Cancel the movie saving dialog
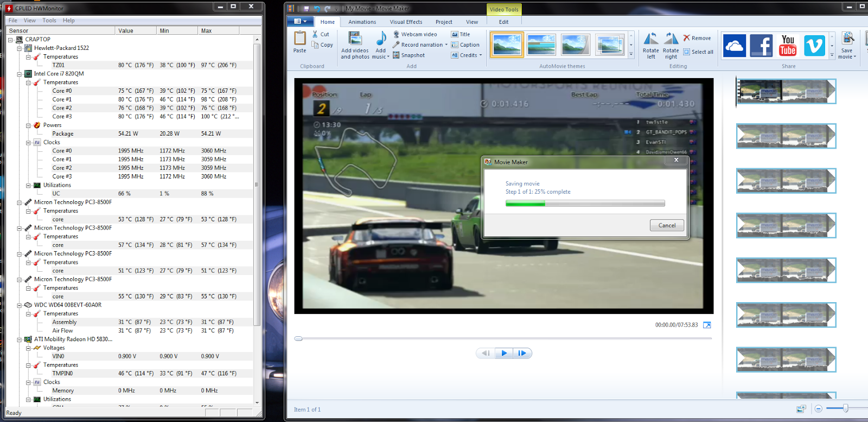 (x=667, y=226)
